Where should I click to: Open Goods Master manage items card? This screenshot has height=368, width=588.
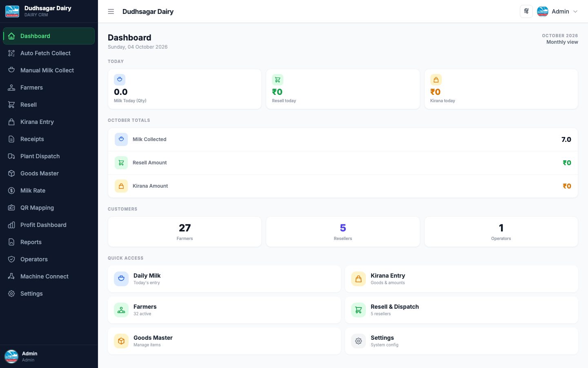[224, 341]
